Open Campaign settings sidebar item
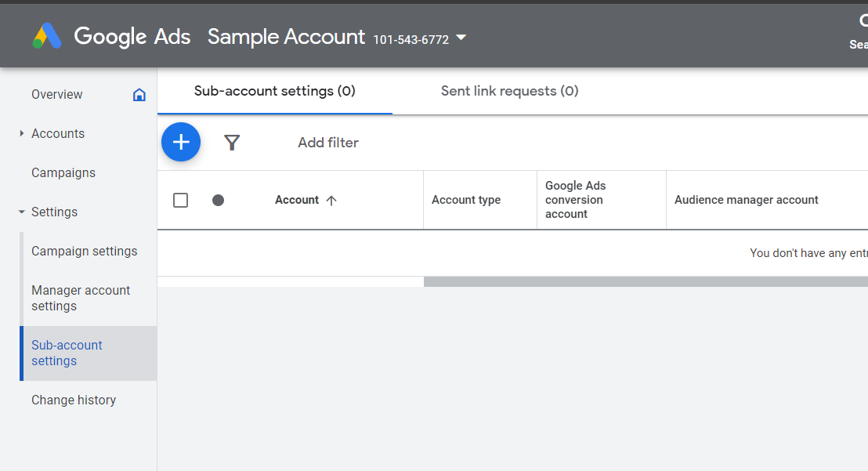868x471 pixels. coord(84,252)
